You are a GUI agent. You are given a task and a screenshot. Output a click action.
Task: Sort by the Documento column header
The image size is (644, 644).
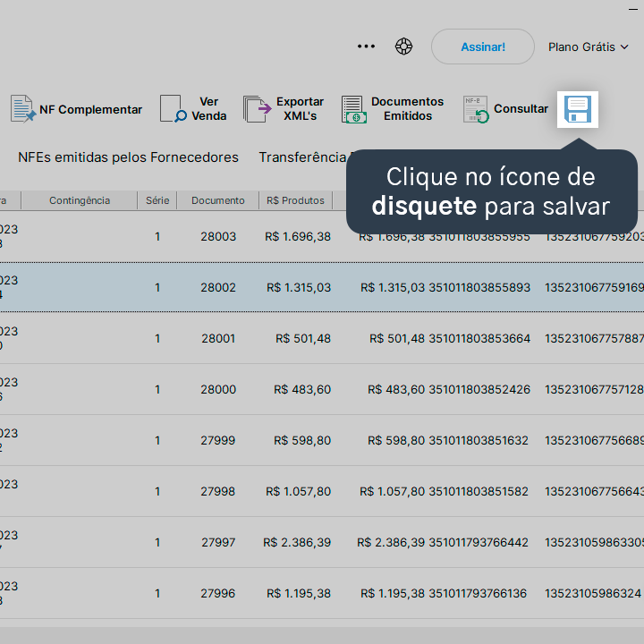point(218,200)
